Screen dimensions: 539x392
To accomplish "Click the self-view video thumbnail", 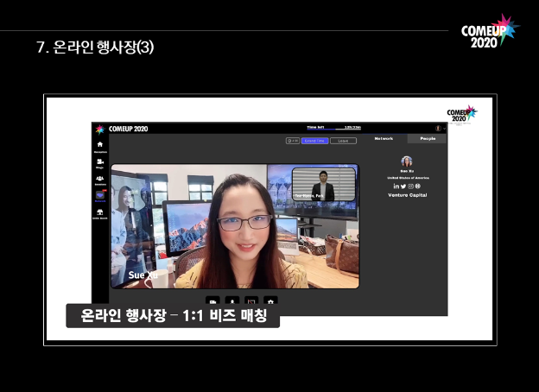I will coord(324,184).
